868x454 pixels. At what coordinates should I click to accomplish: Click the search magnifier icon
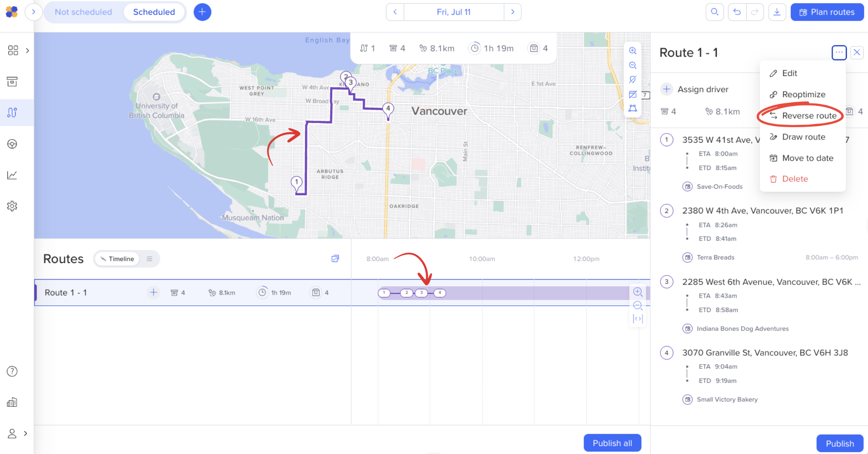(714, 12)
